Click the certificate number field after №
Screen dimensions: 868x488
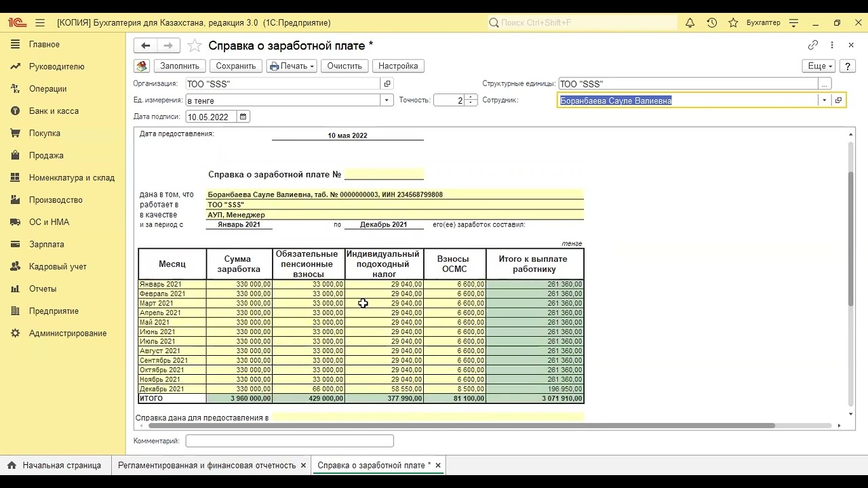(x=384, y=174)
